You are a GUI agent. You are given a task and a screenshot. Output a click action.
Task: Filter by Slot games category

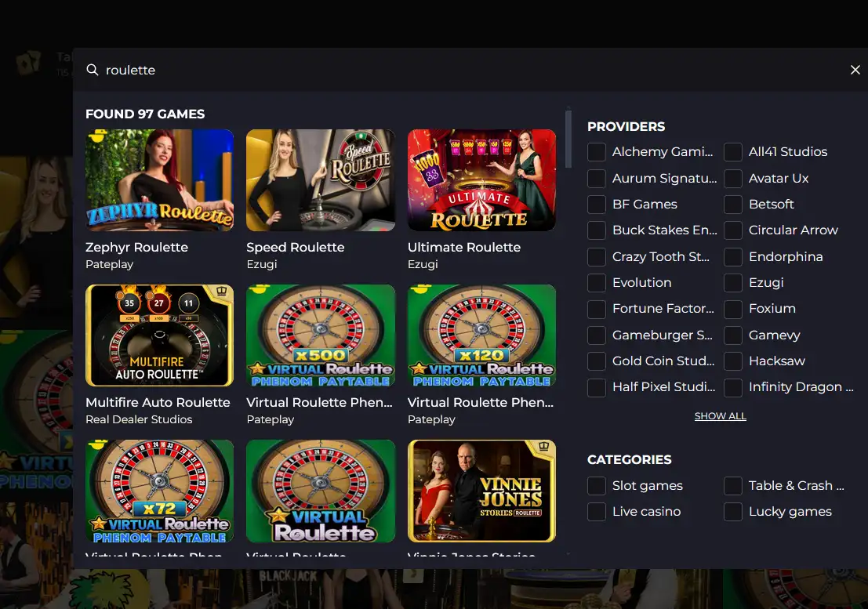[596, 486]
